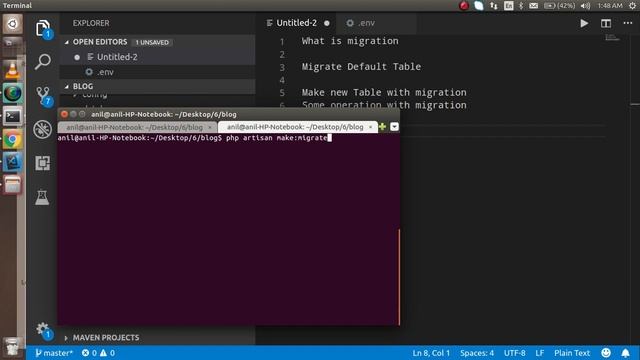Open the Search view in activity bar
The image size is (640, 360).
(x=42, y=62)
